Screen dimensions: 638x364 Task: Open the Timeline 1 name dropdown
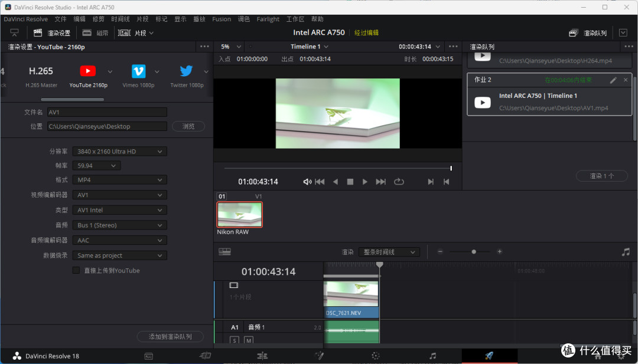click(x=309, y=47)
